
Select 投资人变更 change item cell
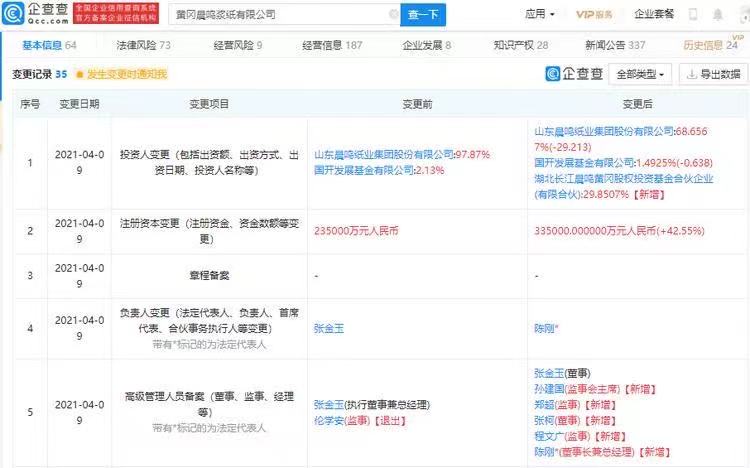coord(209,162)
